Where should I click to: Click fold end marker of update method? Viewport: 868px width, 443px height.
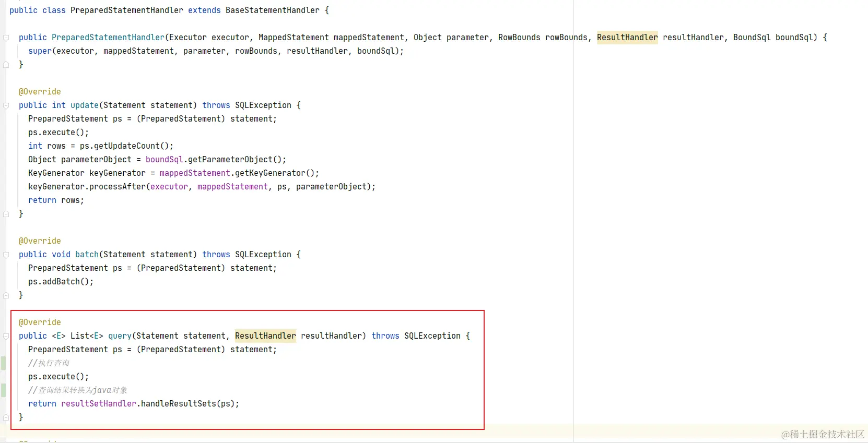point(6,214)
